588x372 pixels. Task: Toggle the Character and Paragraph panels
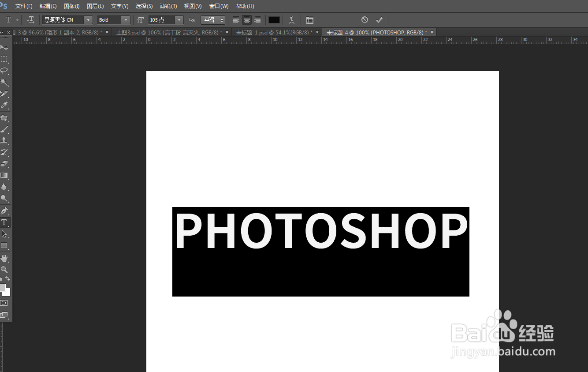[310, 20]
